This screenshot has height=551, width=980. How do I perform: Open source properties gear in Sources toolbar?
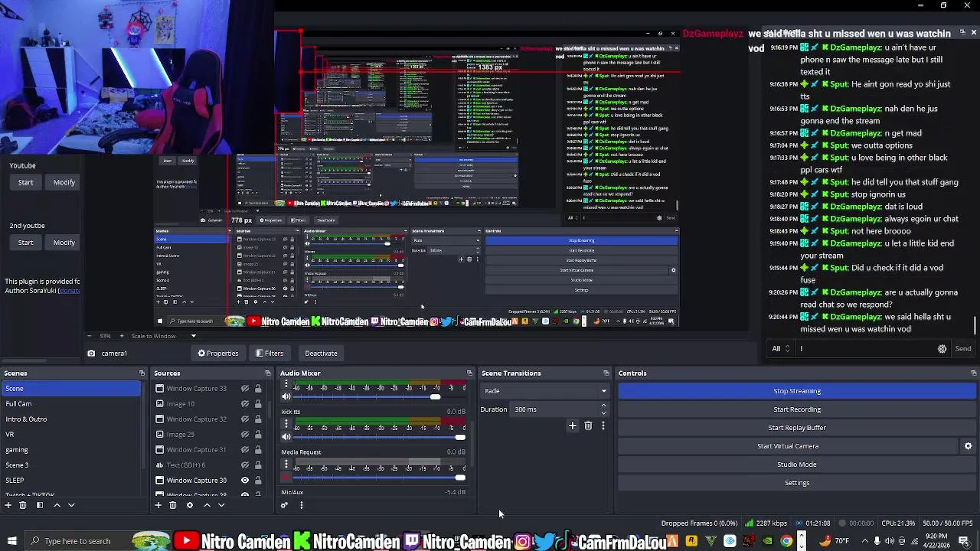coord(190,505)
